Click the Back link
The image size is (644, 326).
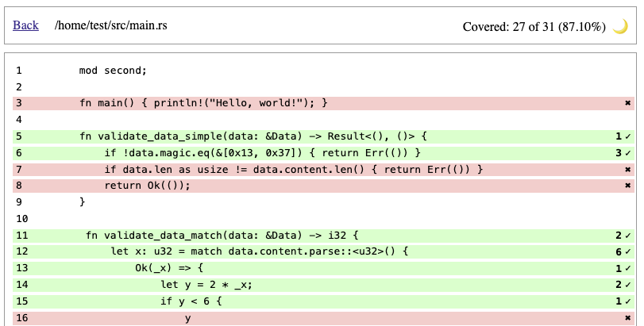[x=25, y=25]
